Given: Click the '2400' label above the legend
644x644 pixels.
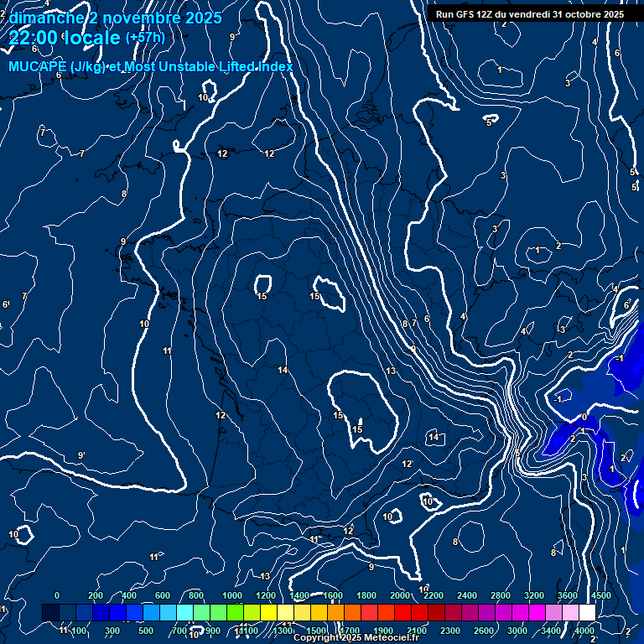Looking at the screenshot, I should 467,595.
